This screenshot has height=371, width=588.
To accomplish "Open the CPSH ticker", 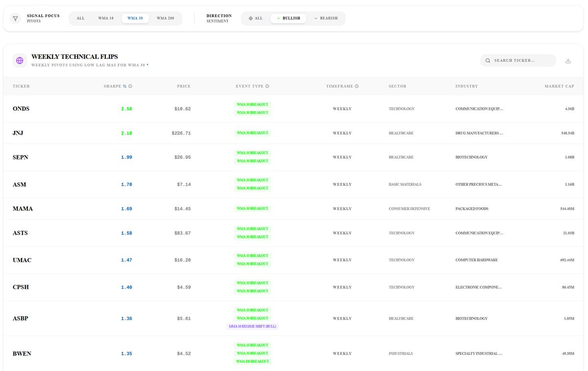I will pos(21,287).
